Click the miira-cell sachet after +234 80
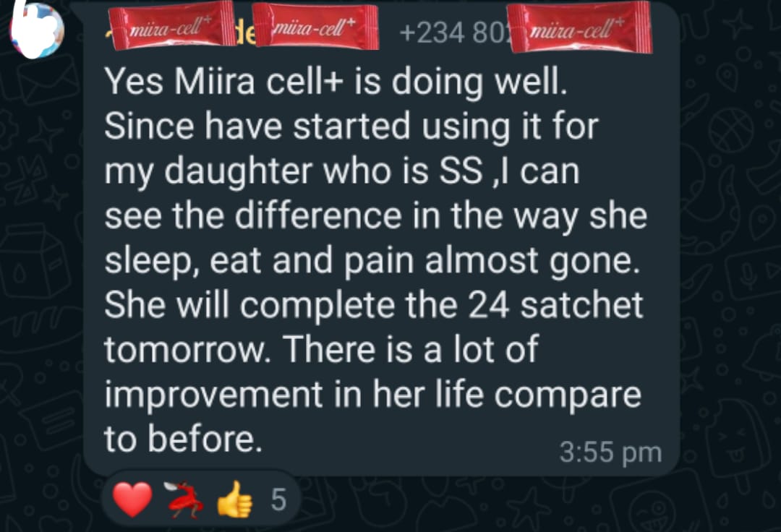 [579, 27]
